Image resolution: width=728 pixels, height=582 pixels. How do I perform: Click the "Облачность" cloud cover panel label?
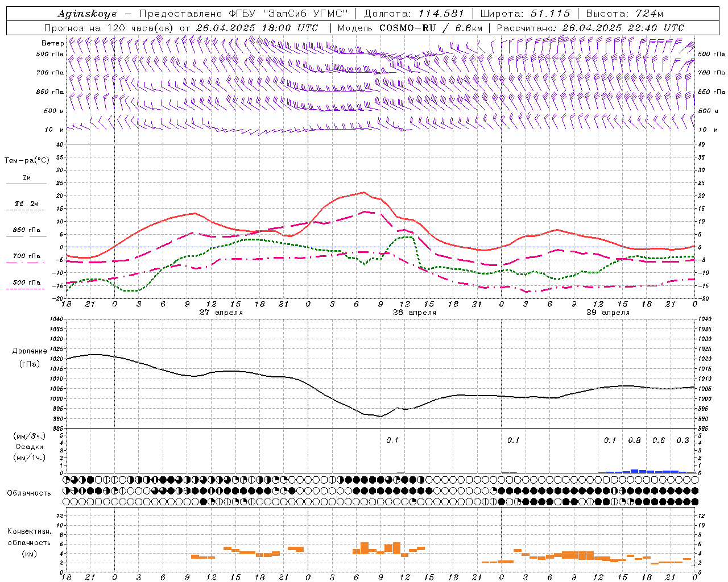pos(29,493)
